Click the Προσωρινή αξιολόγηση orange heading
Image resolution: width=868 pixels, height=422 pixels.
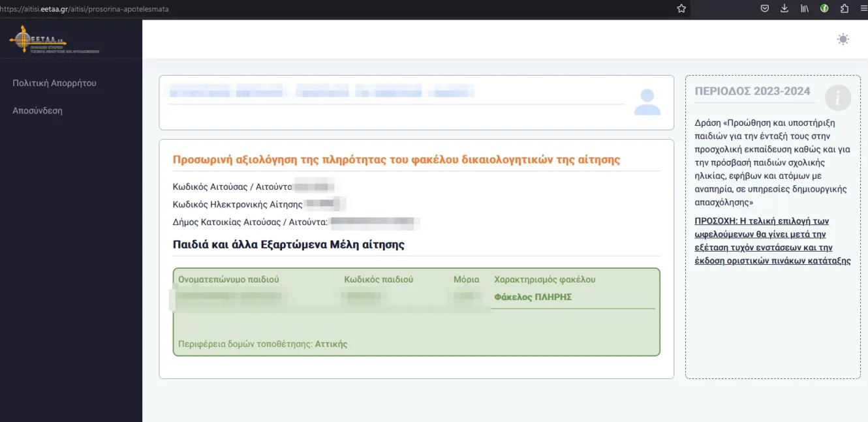[x=396, y=159]
